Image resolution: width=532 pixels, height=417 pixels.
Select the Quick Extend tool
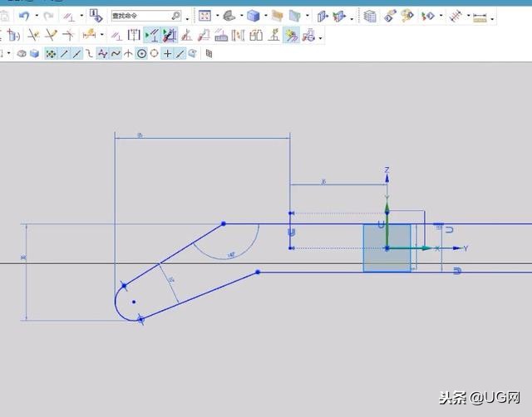[51, 35]
